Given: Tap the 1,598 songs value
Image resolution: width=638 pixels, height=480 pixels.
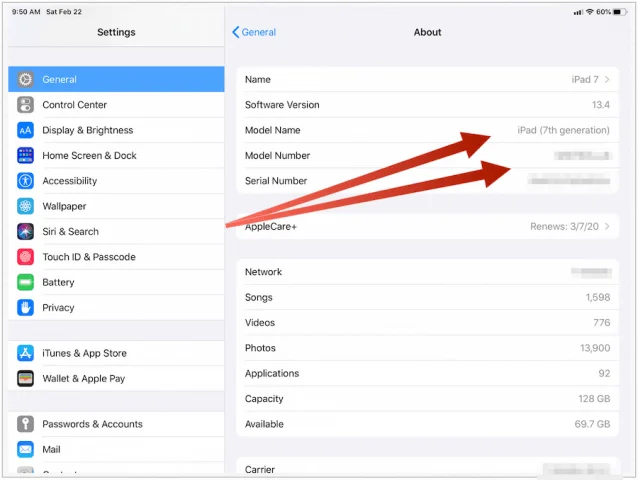Looking at the screenshot, I should coord(598,297).
